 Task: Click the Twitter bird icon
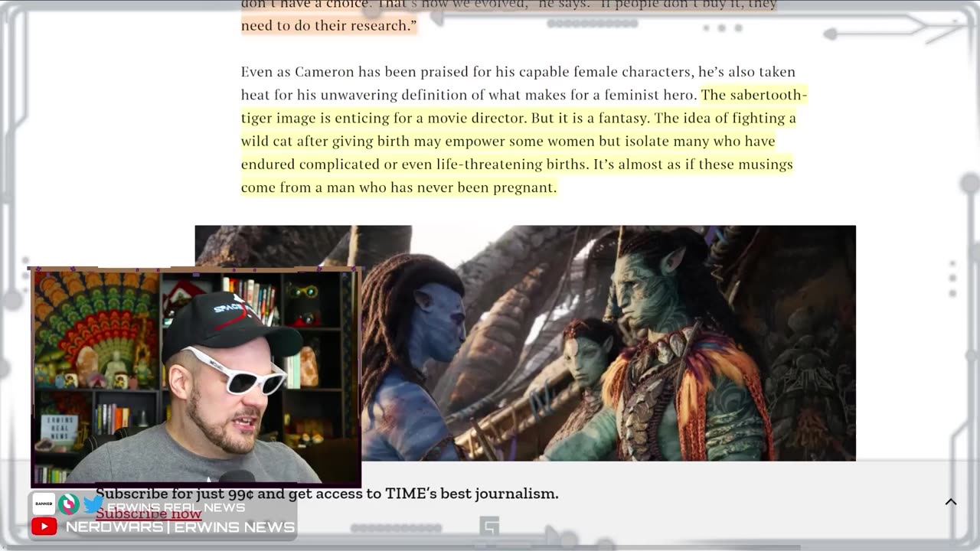click(x=93, y=504)
